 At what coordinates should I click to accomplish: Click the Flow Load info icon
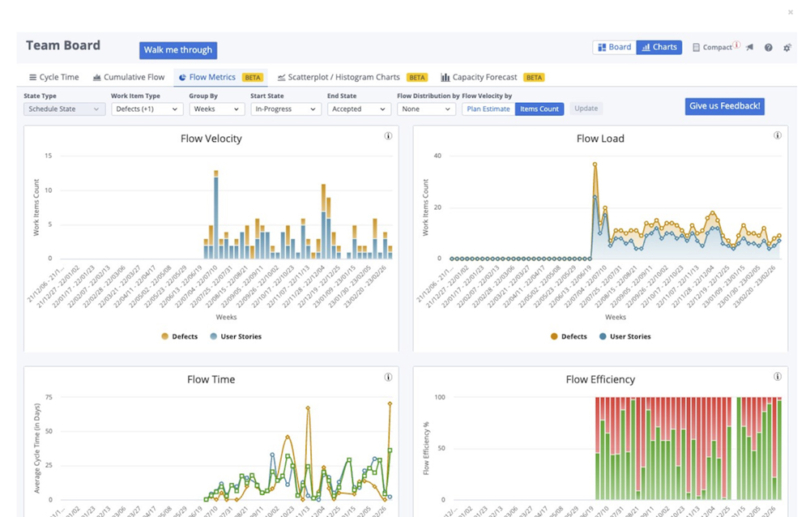(x=777, y=136)
